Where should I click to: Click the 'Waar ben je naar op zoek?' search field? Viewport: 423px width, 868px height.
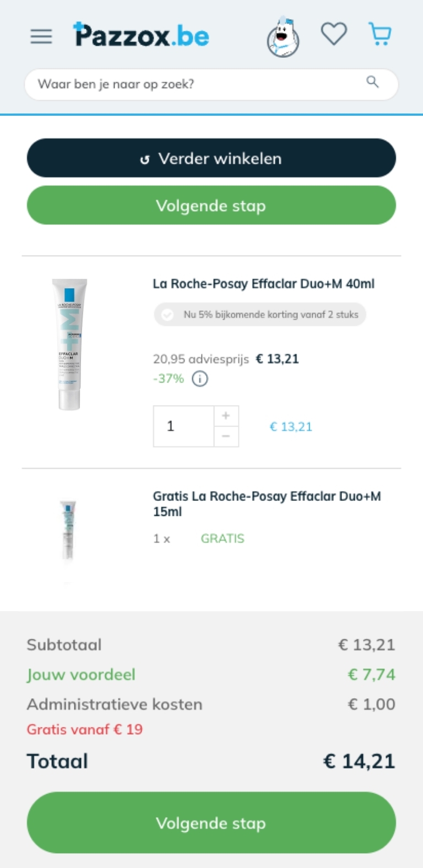(x=211, y=84)
